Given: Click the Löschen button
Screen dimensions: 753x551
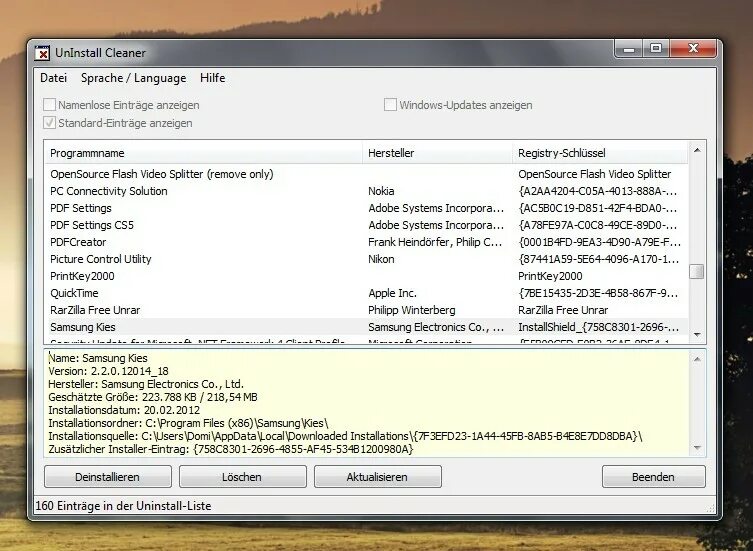Looking at the screenshot, I should click(243, 477).
